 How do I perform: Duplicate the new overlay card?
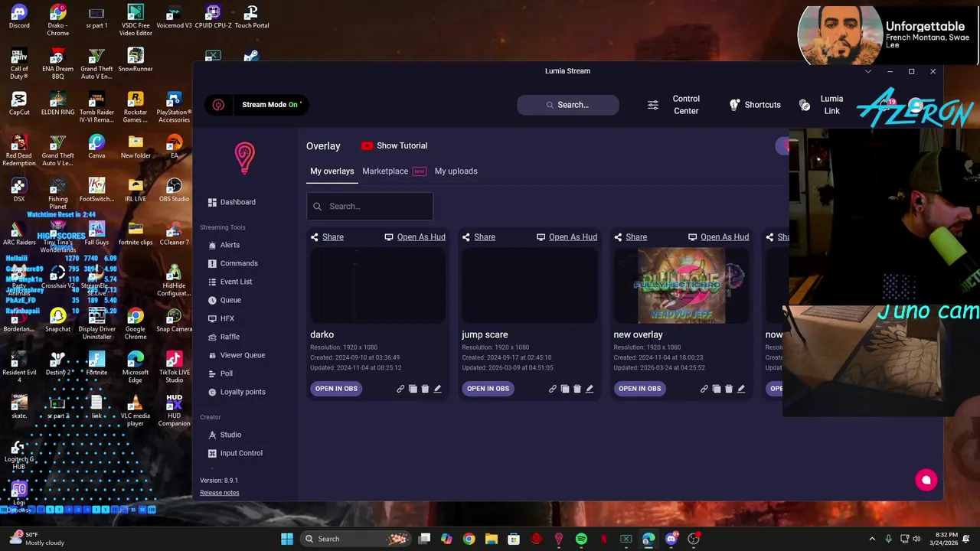716,389
